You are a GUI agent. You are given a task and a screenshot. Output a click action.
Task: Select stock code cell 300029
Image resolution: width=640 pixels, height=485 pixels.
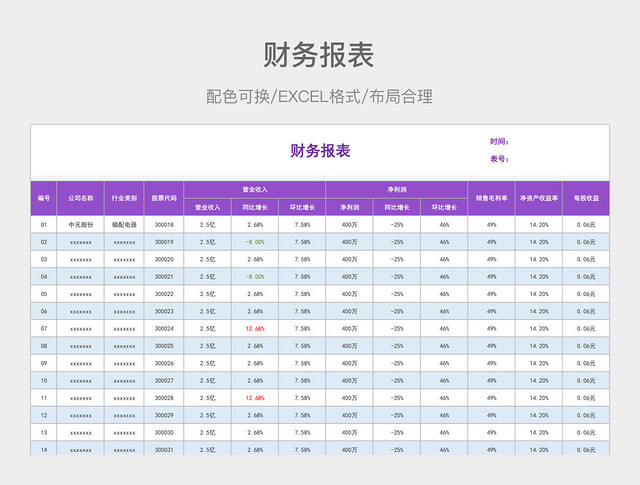[164, 415]
